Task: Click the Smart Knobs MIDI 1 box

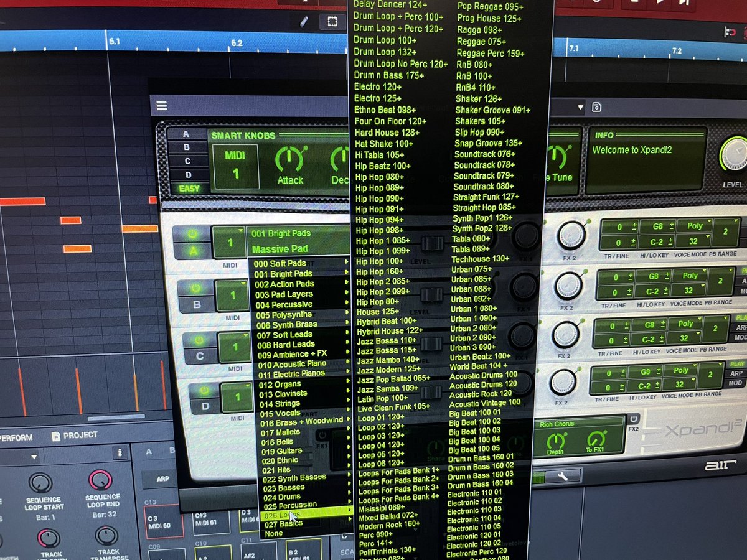Action: tap(235, 166)
